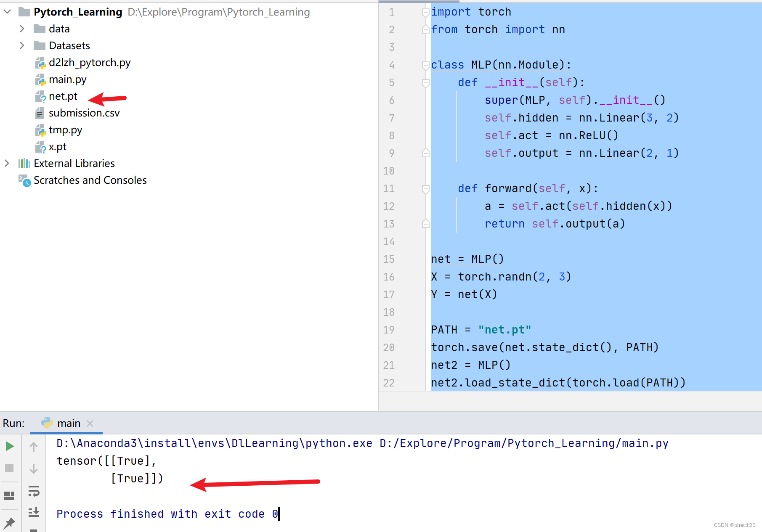Click 'class MLP(nn.Module):' on line 4
Viewport: 762px width, 532px height.
coord(502,65)
